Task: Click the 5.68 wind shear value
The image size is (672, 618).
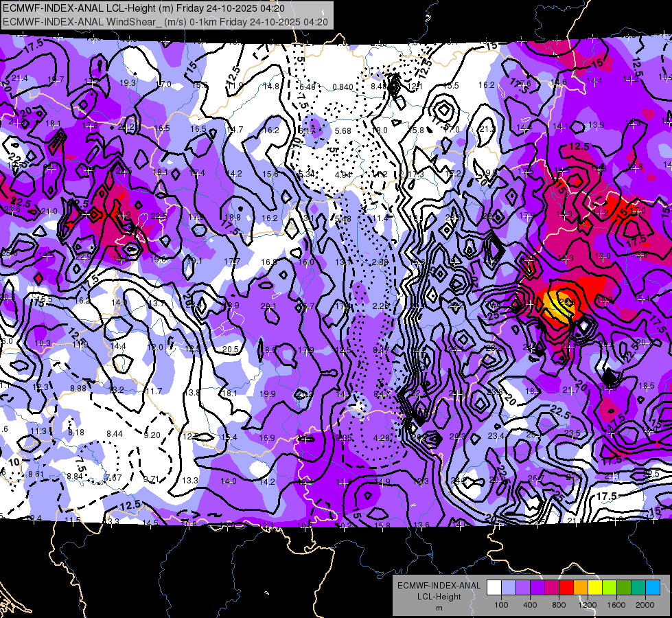Action: click(x=343, y=130)
